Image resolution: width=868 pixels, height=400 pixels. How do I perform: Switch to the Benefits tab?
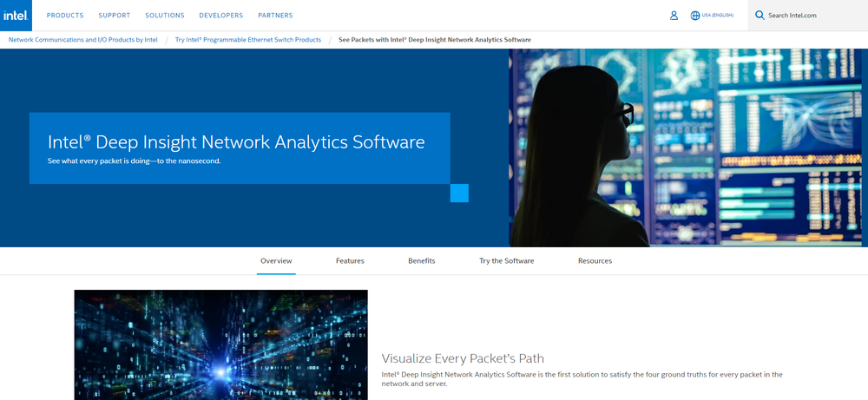pos(422,260)
